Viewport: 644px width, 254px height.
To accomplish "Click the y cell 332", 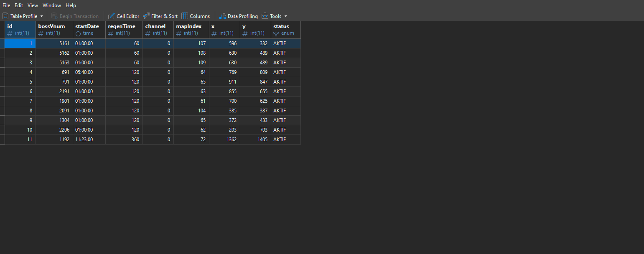I will tap(255, 43).
